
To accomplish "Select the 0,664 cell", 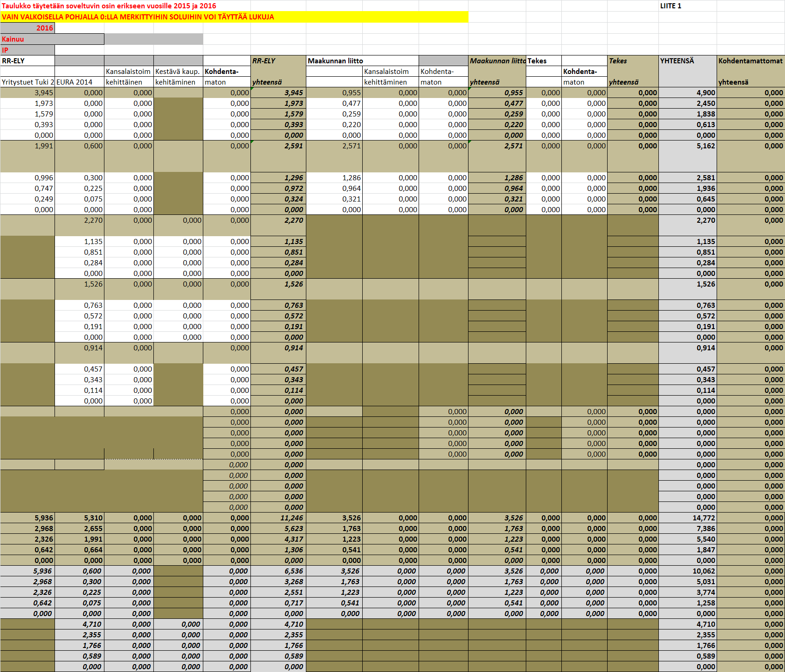I will 79,550.
